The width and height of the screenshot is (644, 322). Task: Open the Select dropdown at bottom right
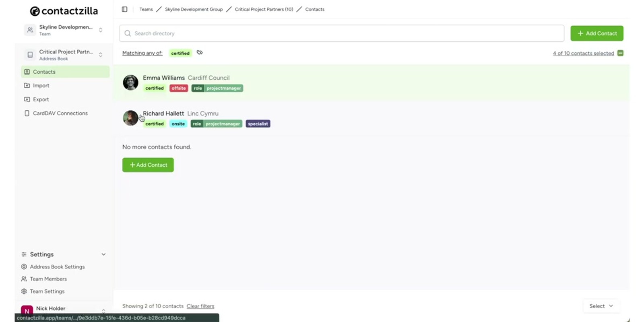[x=601, y=306]
